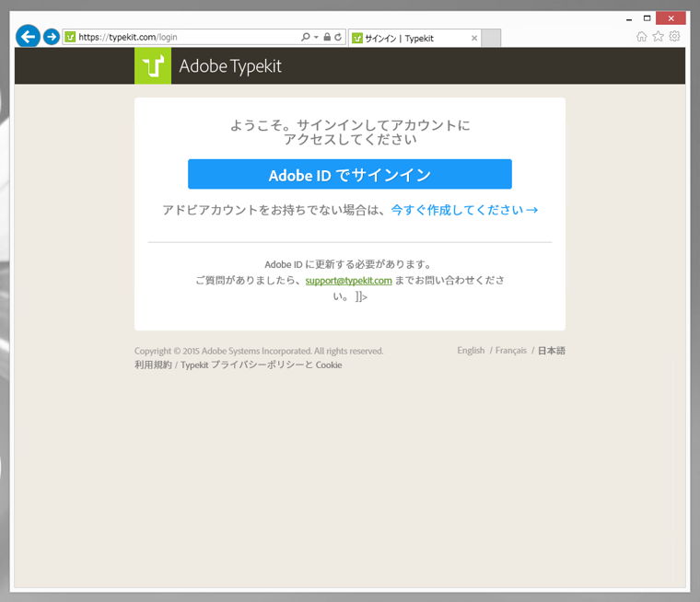Image resolution: width=700 pixels, height=602 pixels.
Task: Open favorites with the star icon
Action: click(658, 37)
